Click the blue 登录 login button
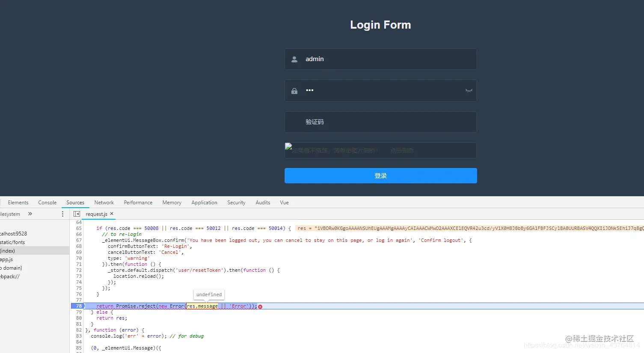Image resolution: width=644 pixels, height=353 pixels. (381, 176)
